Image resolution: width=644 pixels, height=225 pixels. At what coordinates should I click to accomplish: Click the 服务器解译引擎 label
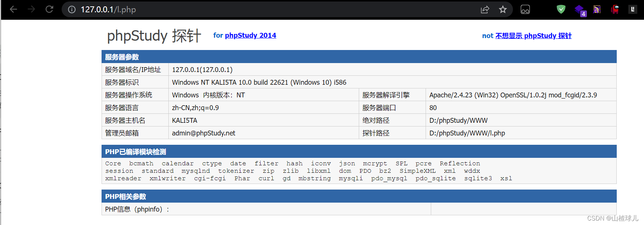tap(386, 95)
